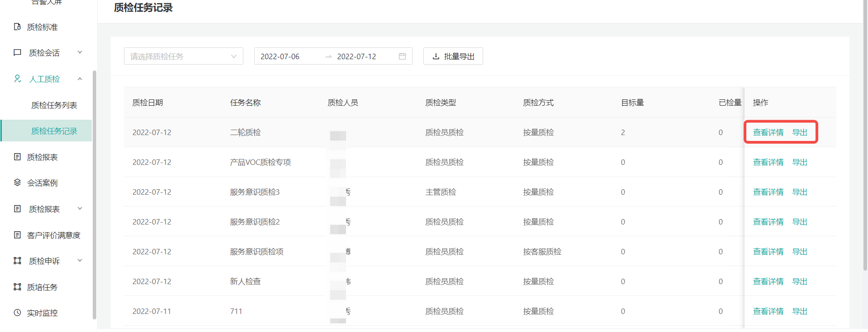Expand the 质检申诉 menu chevron
868x332 pixels.
coord(80,261)
